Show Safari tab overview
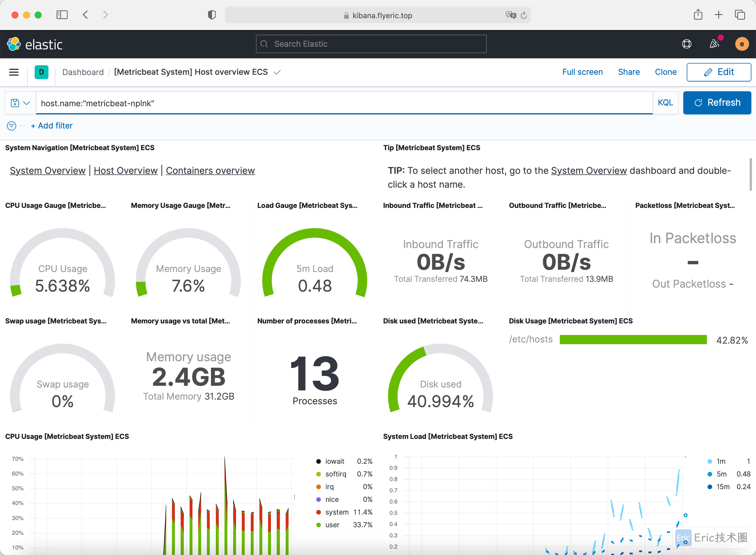The width and height of the screenshot is (756, 555). (740, 15)
